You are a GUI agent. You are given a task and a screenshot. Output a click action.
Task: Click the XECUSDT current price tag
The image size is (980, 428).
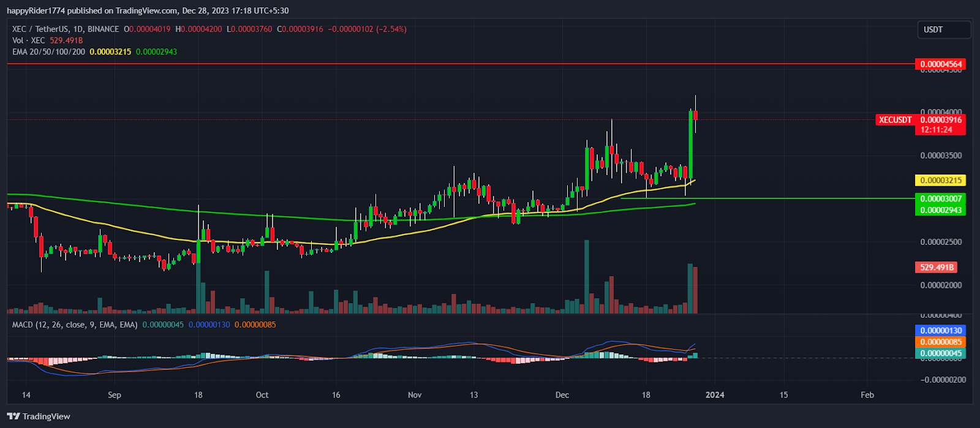point(895,120)
